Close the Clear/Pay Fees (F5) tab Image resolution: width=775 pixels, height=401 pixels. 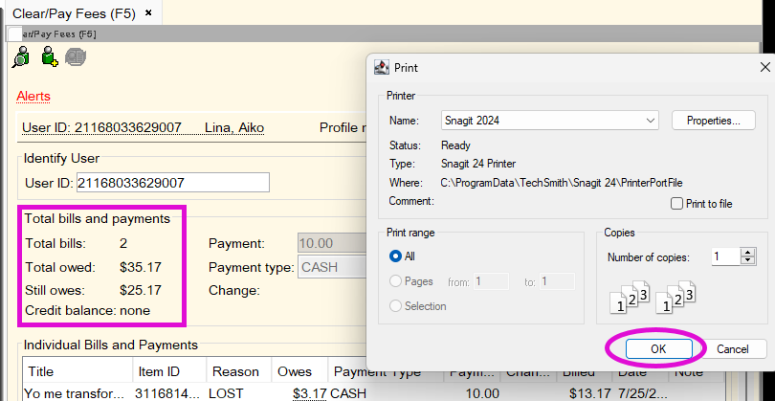pos(148,13)
